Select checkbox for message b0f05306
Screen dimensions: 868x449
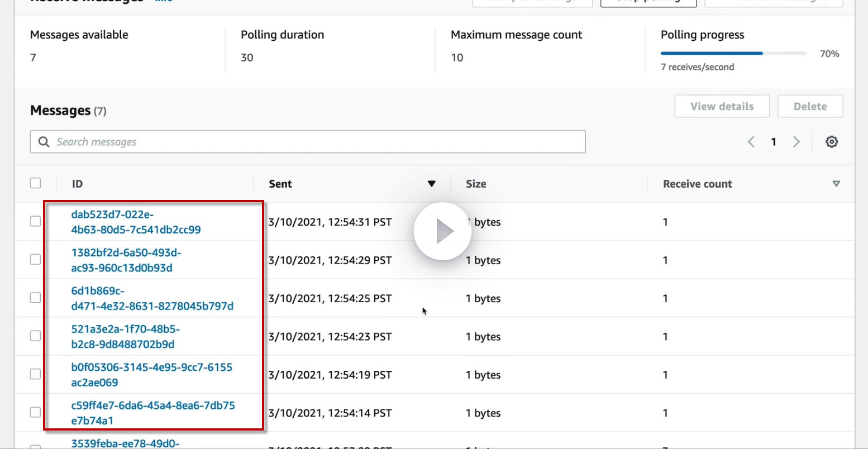pos(35,374)
